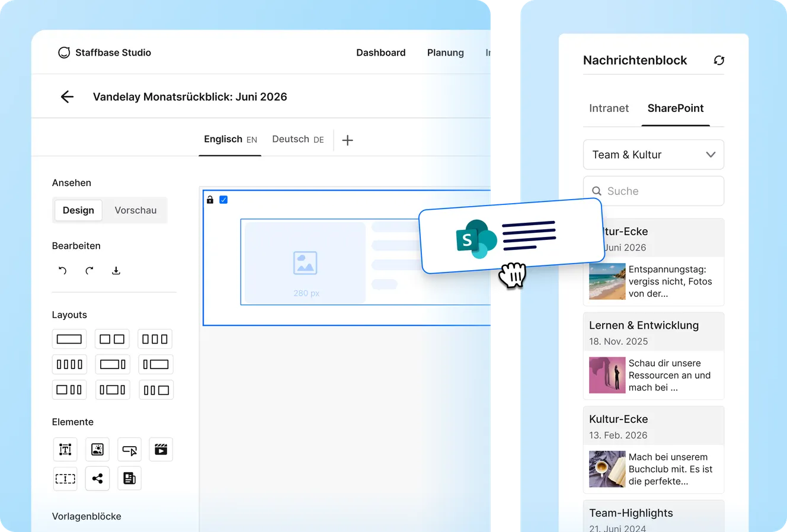Switch to the SharePoint tab
The image size is (787, 532).
[x=676, y=108]
